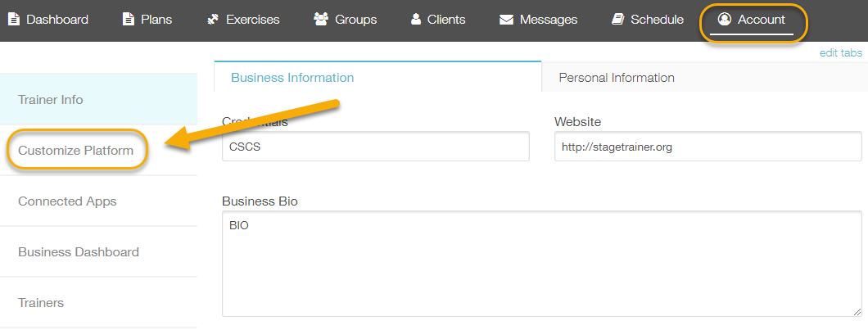
Task: Grab the Business Bio textarea resize handle
Action: 857,312
